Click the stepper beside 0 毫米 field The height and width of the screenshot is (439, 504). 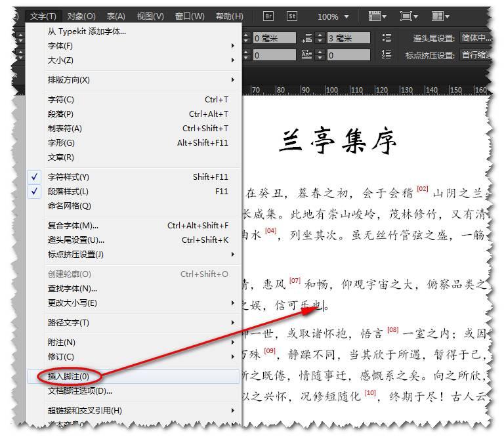(x=246, y=38)
